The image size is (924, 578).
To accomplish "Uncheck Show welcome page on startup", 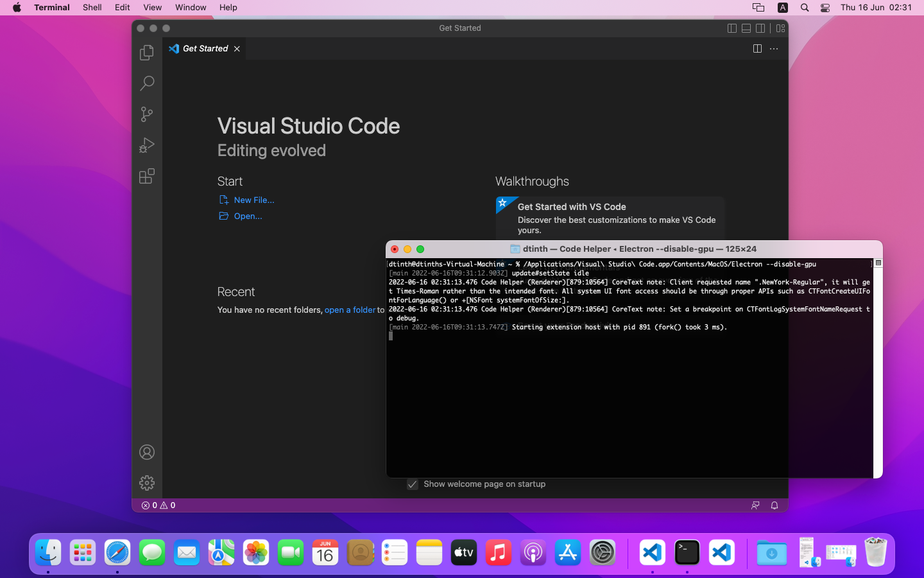I will 412,484.
